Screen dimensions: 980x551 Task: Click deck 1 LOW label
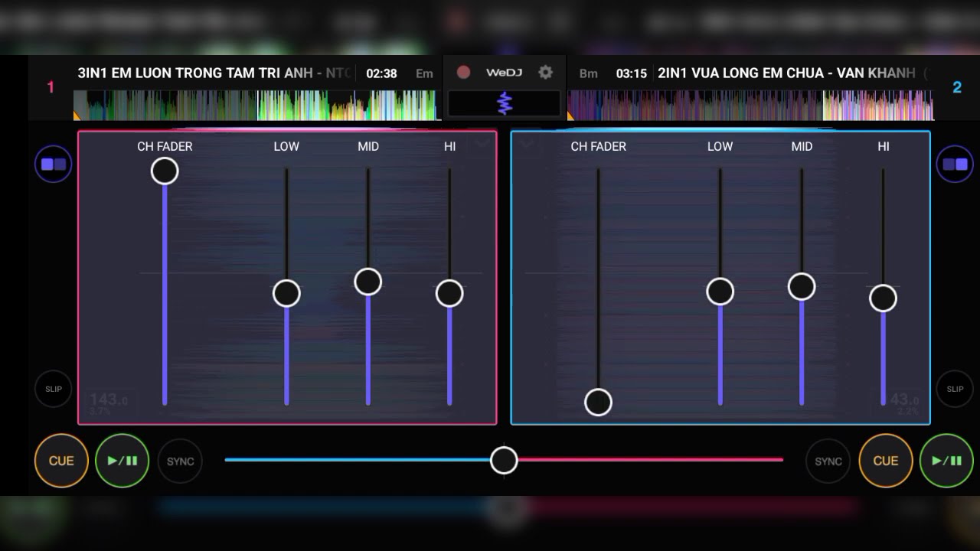tap(286, 146)
